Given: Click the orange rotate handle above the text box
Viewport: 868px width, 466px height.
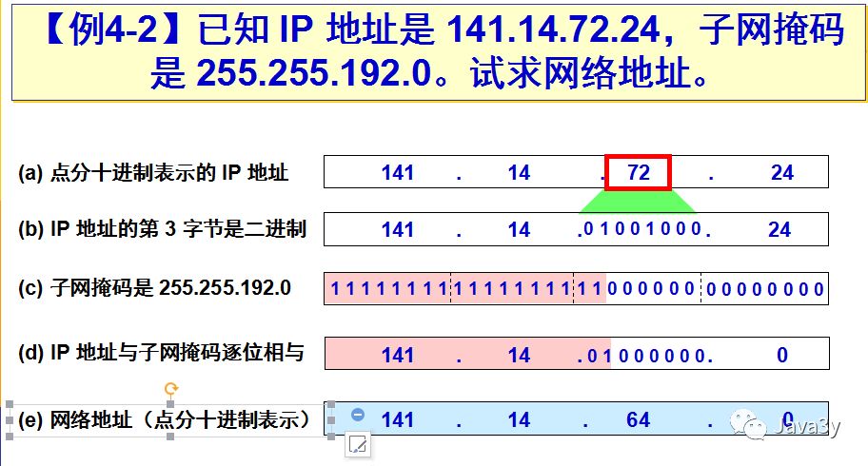Looking at the screenshot, I should [171, 389].
